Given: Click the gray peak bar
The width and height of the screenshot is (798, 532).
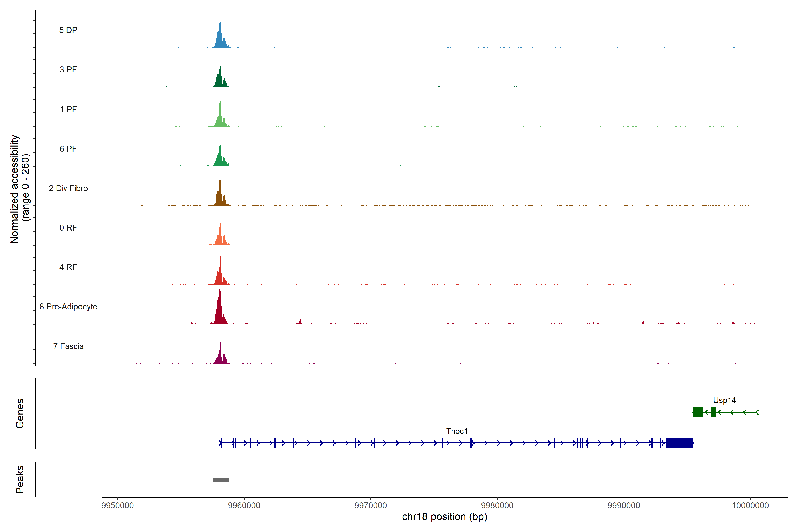Looking at the screenshot, I should [x=221, y=480].
